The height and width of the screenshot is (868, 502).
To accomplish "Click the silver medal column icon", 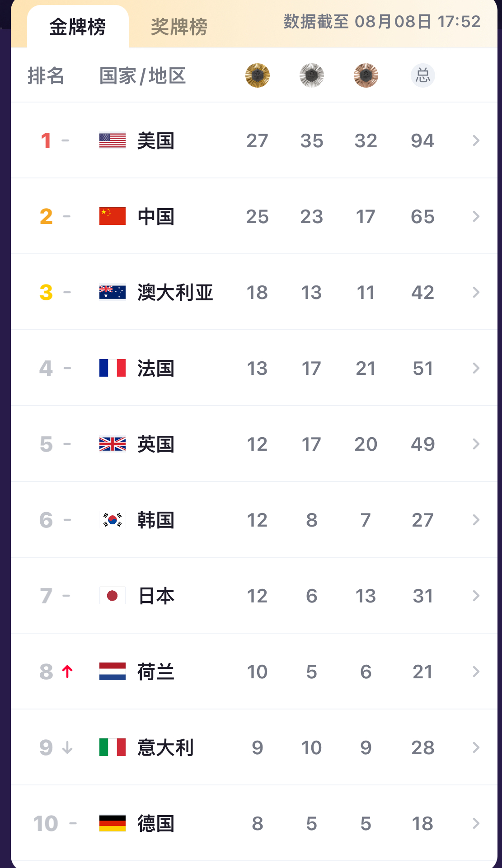I will pyautogui.click(x=312, y=75).
